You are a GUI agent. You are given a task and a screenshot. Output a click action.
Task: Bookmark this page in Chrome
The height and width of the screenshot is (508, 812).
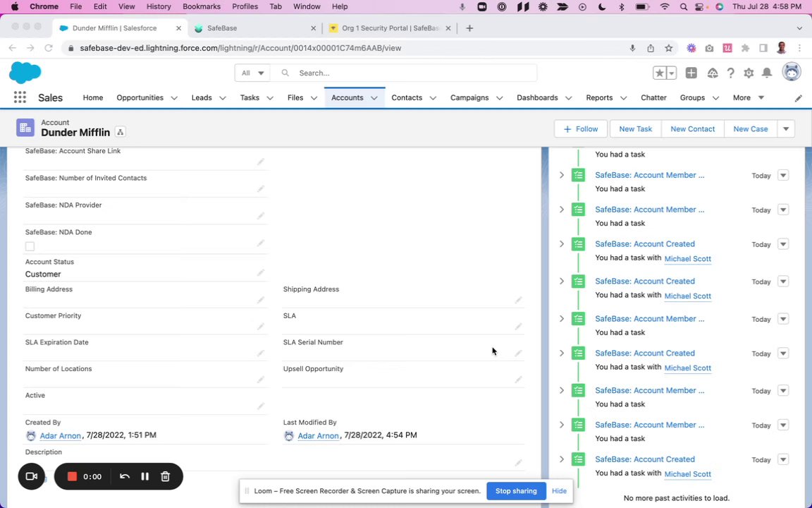[x=668, y=48]
